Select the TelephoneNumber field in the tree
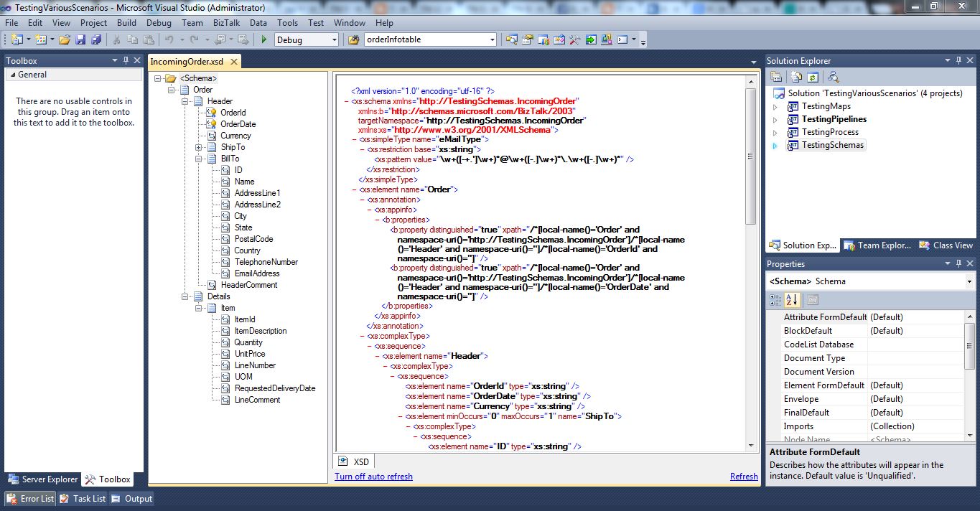 [266, 262]
